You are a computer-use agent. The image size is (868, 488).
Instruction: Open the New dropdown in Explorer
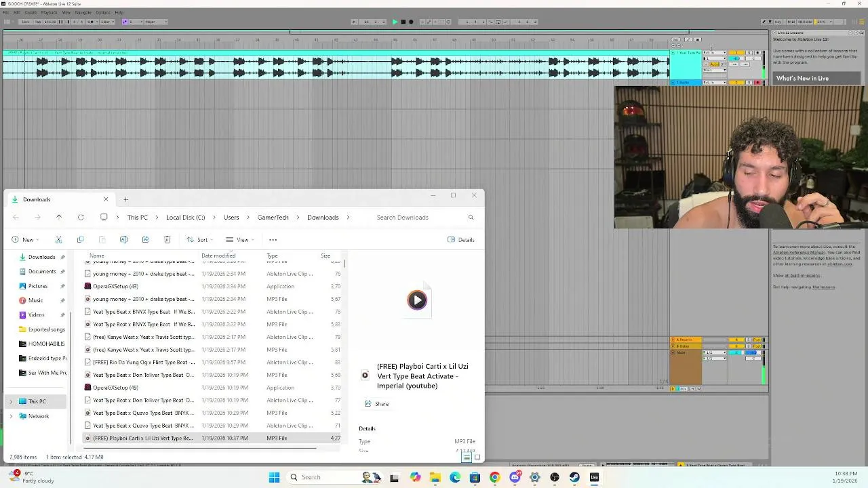click(x=24, y=239)
